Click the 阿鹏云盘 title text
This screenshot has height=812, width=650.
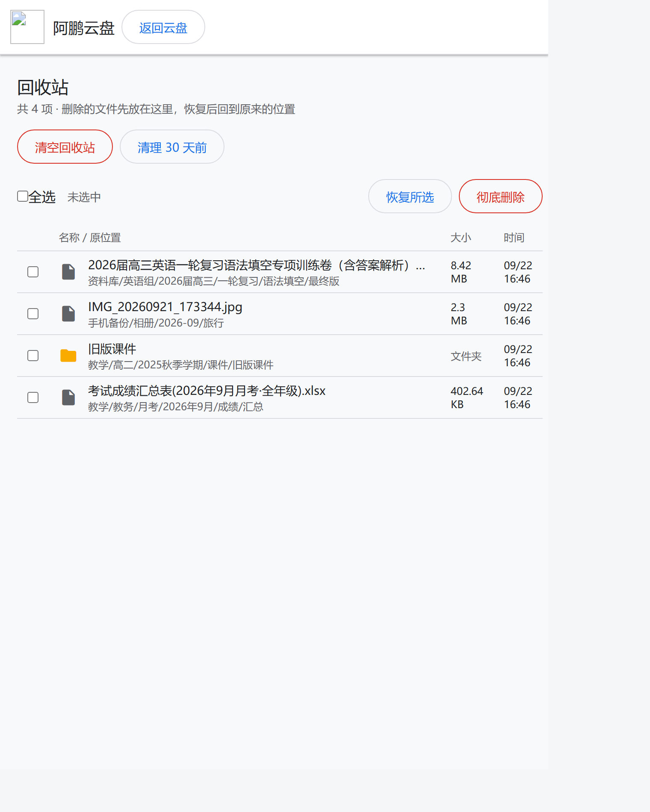(84, 28)
